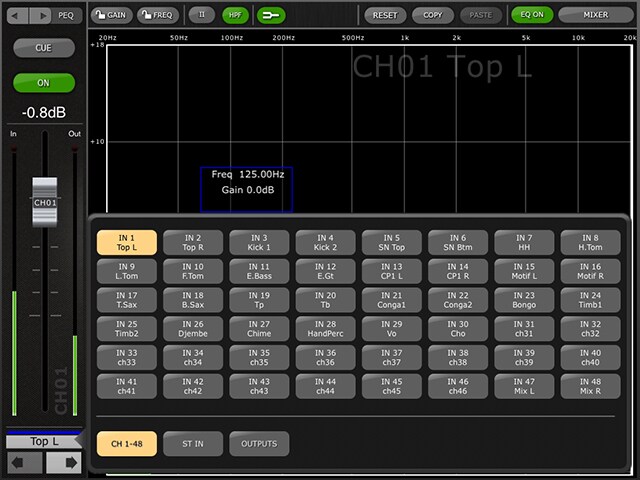The image size is (640, 480).
Task: Toggle the GAIN lock button
Action: point(110,15)
